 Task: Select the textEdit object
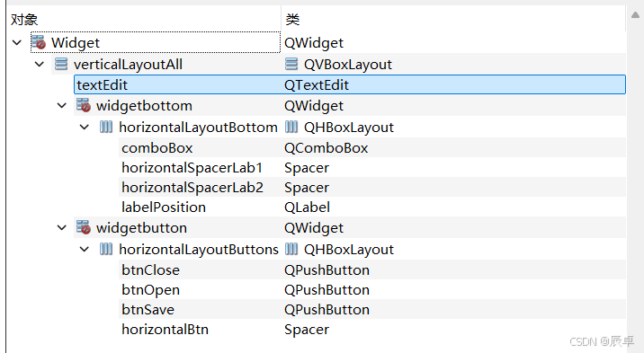tap(103, 84)
